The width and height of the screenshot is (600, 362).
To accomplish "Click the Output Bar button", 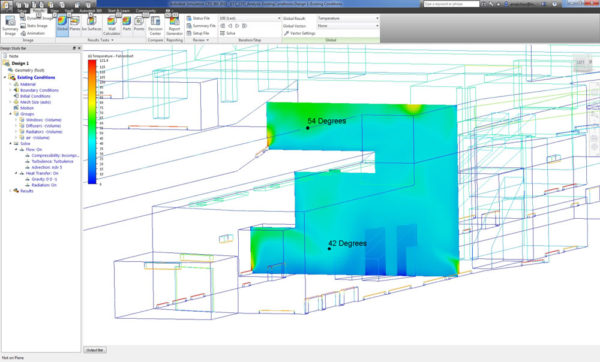I will point(95,350).
